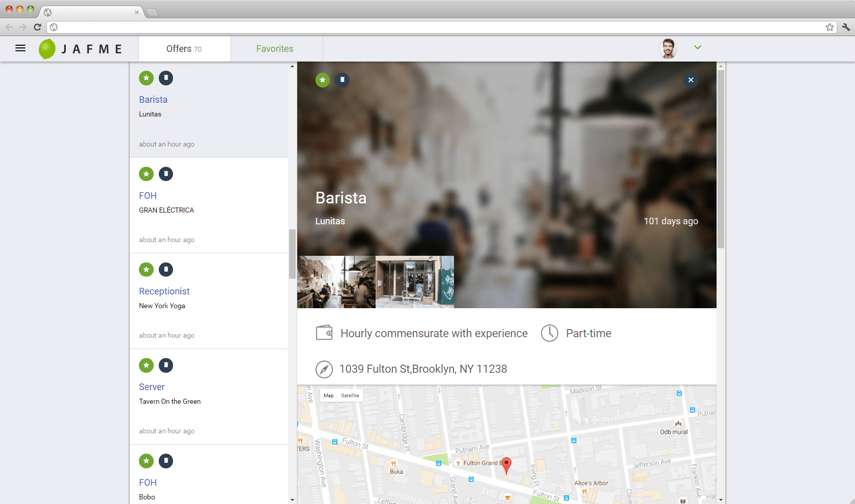Click trash icon in Barista detail header
This screenshot has height=504, width=855.
343,80
